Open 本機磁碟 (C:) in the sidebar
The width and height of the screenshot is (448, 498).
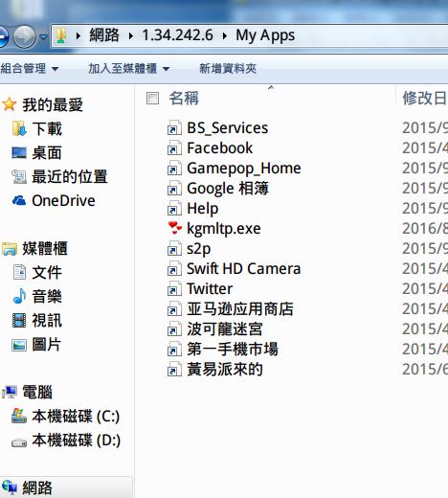point(76,417)
